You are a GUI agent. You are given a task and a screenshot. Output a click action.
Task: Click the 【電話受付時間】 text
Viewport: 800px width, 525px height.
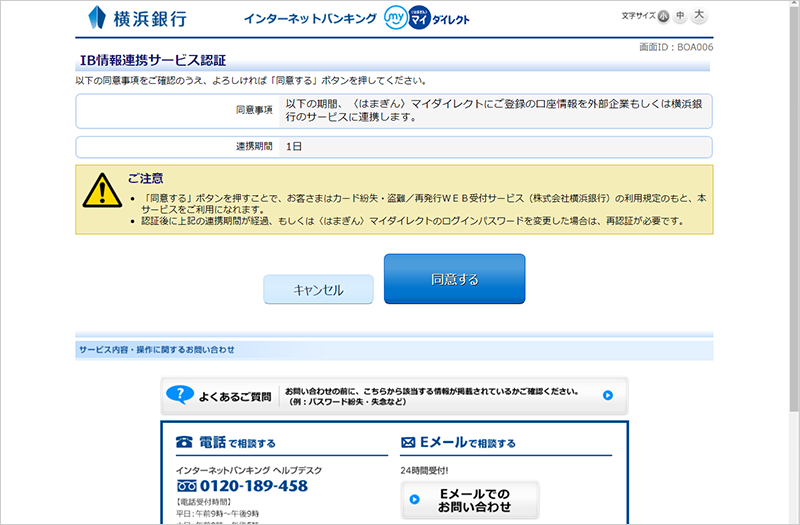[204, 502]
